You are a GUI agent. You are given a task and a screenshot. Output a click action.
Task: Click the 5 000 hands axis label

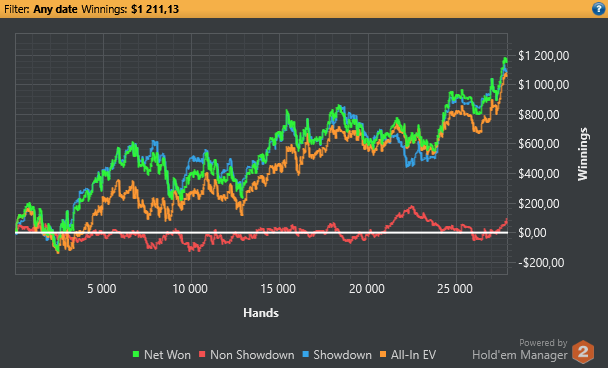102,289
